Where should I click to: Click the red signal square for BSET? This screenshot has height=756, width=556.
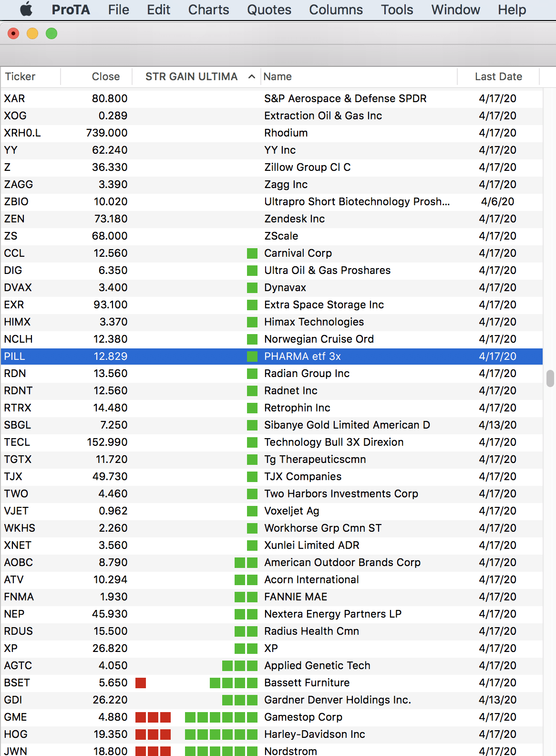pyautogui.click(x=141, y=683)
